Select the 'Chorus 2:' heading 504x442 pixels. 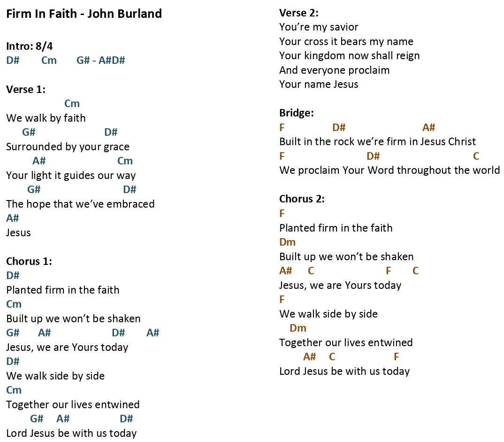(x=302, y=199)
